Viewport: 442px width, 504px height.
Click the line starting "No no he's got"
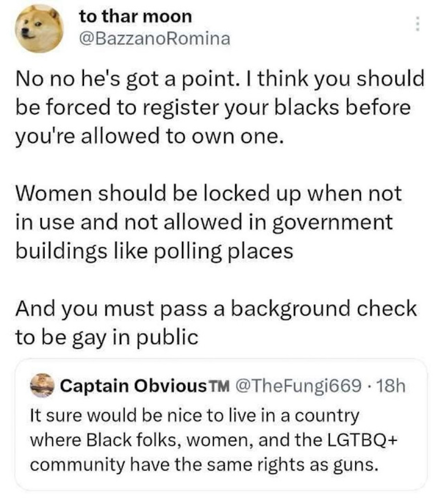click(220, 78)
